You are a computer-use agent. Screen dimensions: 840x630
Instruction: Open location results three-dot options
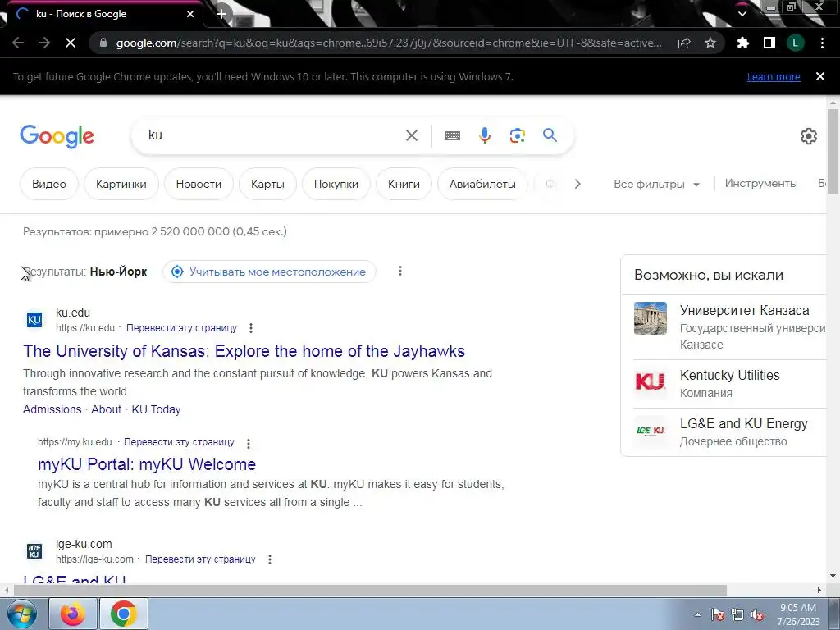click(400, 271)
